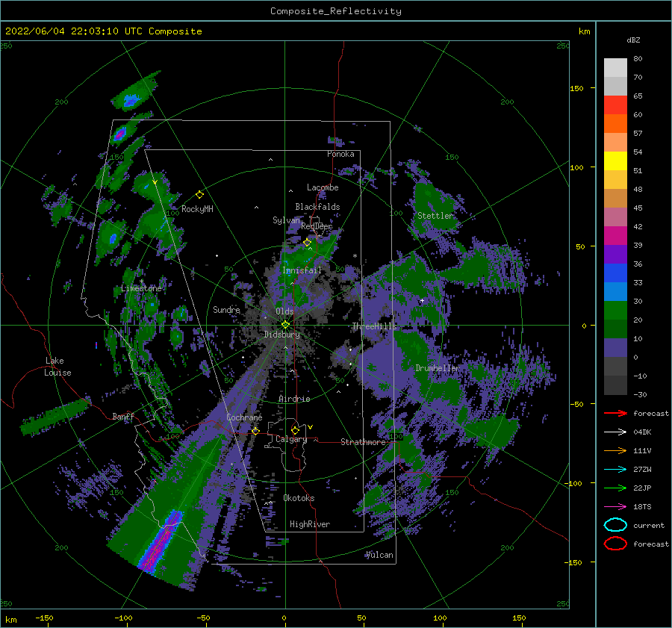The image size is (672, 628).
Task: Click the 80 dBZ scale value
Action: [638, 58]
